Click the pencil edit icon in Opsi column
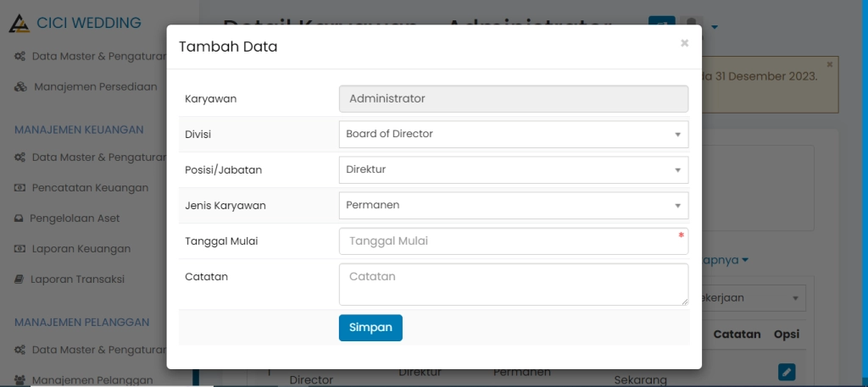 (787, 371)
